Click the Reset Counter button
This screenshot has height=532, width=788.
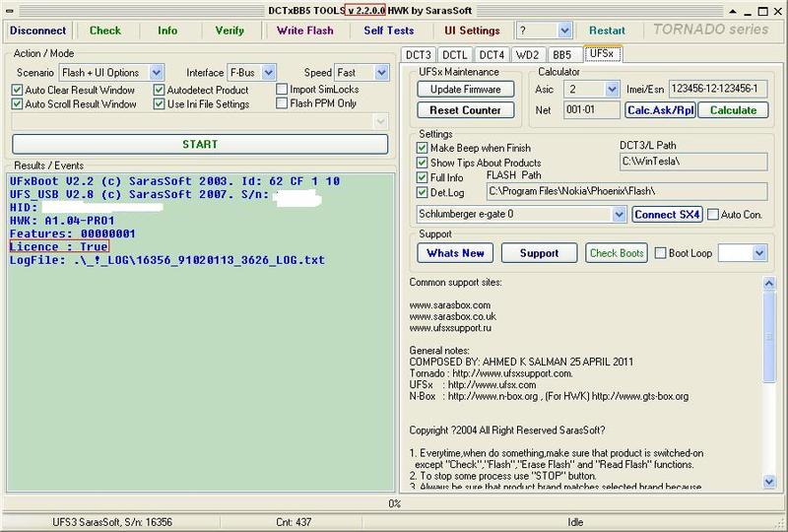[x=465, y=110]
